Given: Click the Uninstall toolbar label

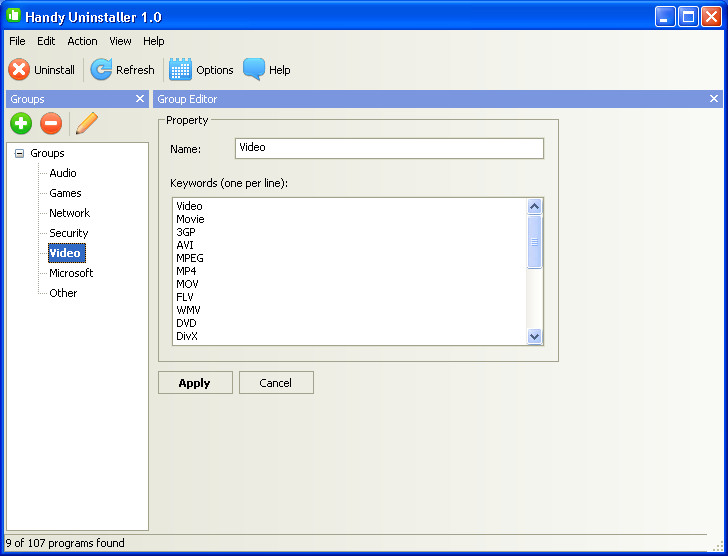Looking at the screenshot, I should pos(54,70).
